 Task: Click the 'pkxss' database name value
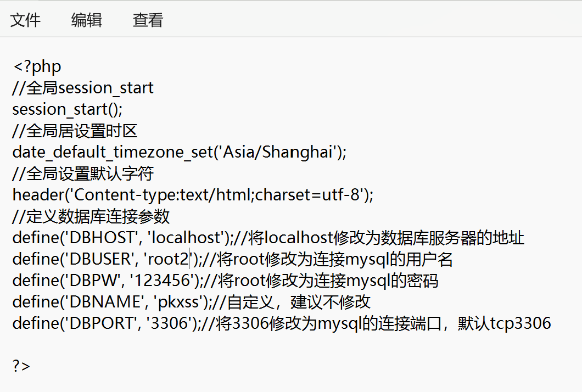[178, 302]
